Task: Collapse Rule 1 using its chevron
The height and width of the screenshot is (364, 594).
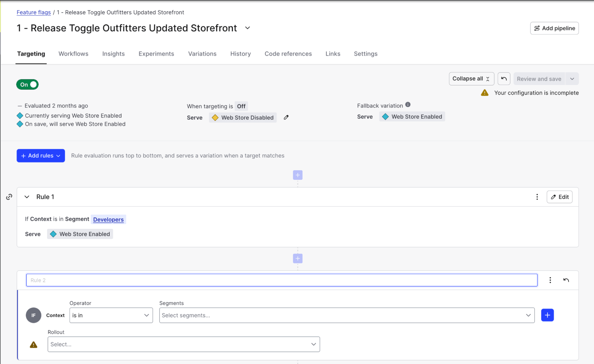Action: click(x=27, y=197)
